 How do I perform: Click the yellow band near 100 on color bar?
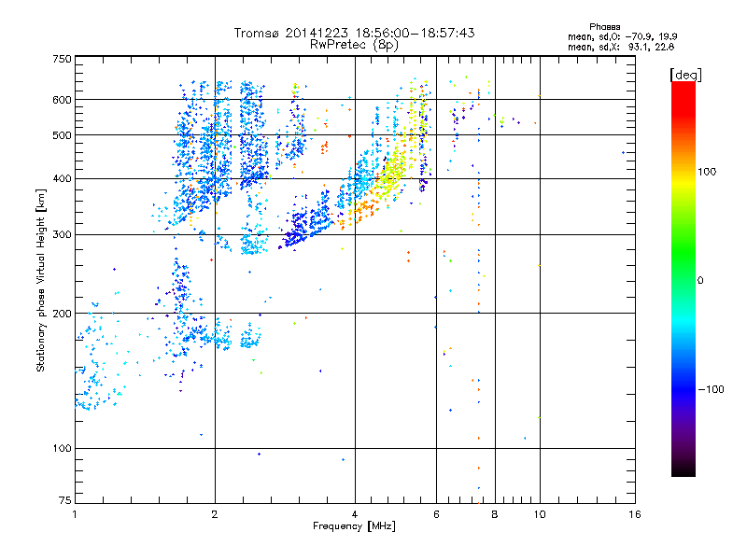pos(684,179)
